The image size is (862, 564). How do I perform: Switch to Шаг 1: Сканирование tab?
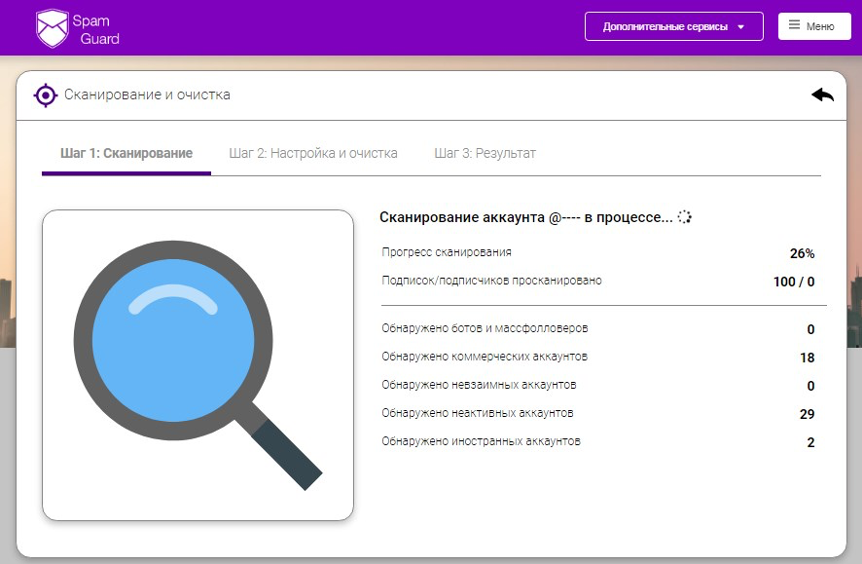(126, 153)
